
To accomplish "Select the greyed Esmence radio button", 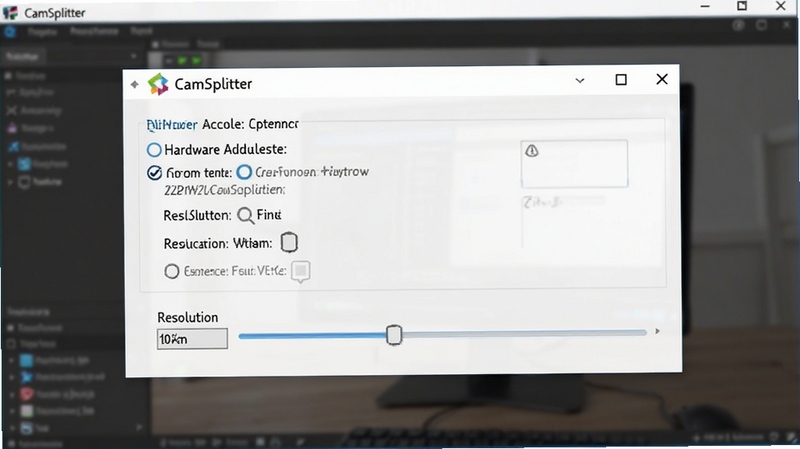I will pos(172,271).
